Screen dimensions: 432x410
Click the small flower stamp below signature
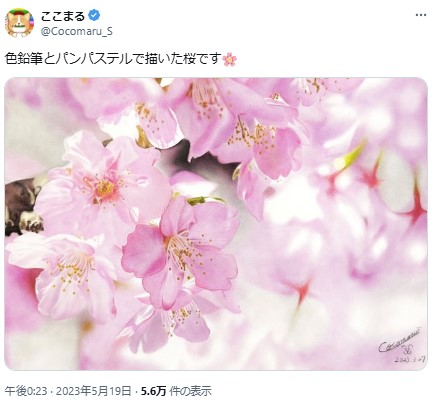coord(407,349)
